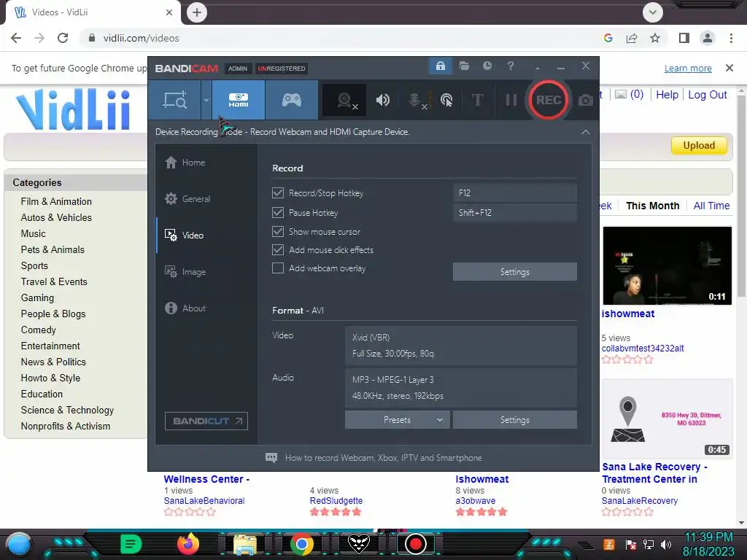Click the volume icon in system tray

[666, 544]
